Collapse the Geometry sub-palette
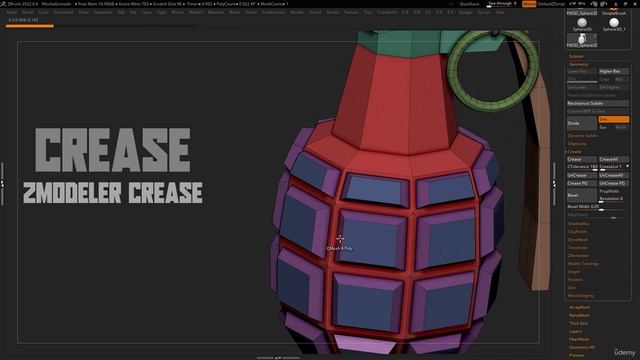The width and height of the screenshot is (640, 360). coord(578,64)
